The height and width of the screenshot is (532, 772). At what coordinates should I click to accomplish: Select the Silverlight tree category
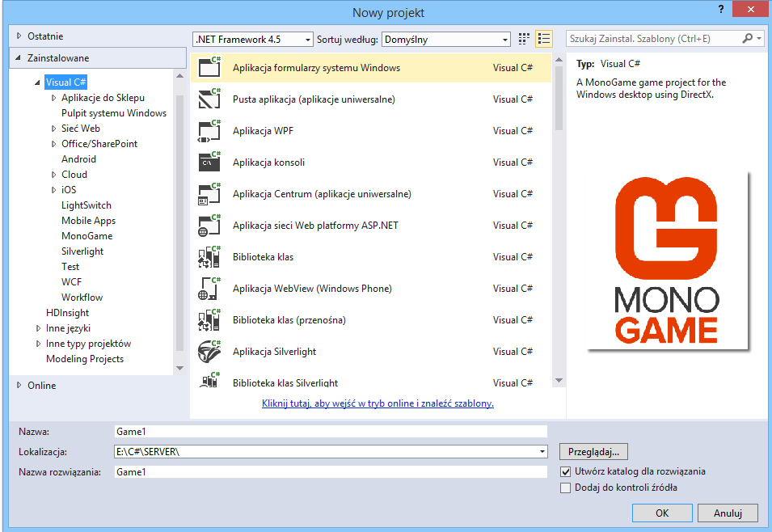[82, 251]
